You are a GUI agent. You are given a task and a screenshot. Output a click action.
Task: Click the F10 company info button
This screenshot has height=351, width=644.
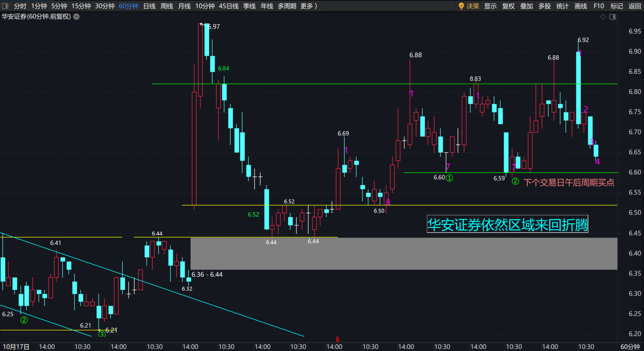click(x=599, y=6)
